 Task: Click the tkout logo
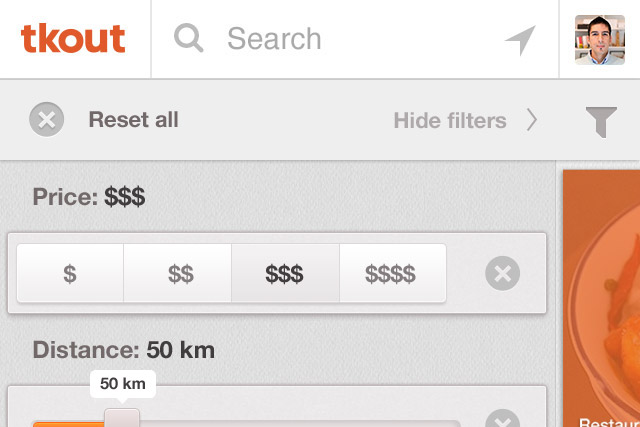point(73,39)
